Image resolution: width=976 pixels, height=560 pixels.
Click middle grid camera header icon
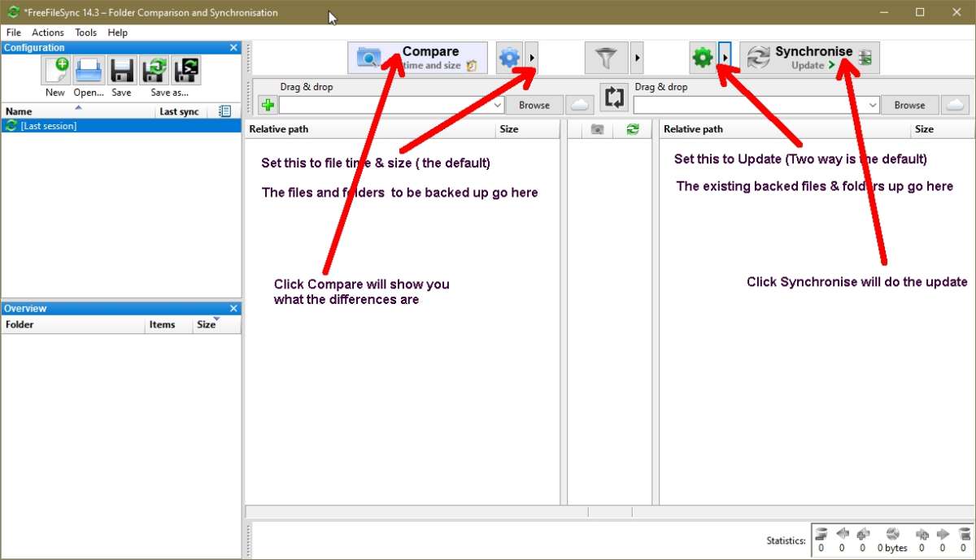tap(597, 129)
